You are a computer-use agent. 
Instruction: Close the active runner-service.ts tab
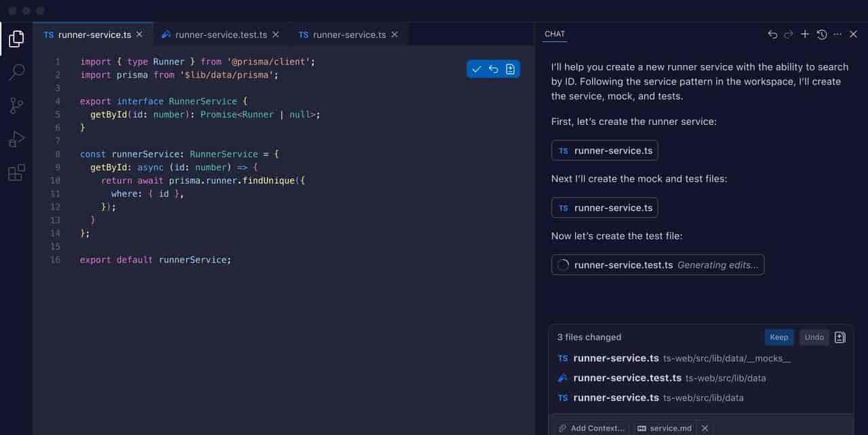tap(140, 35)
